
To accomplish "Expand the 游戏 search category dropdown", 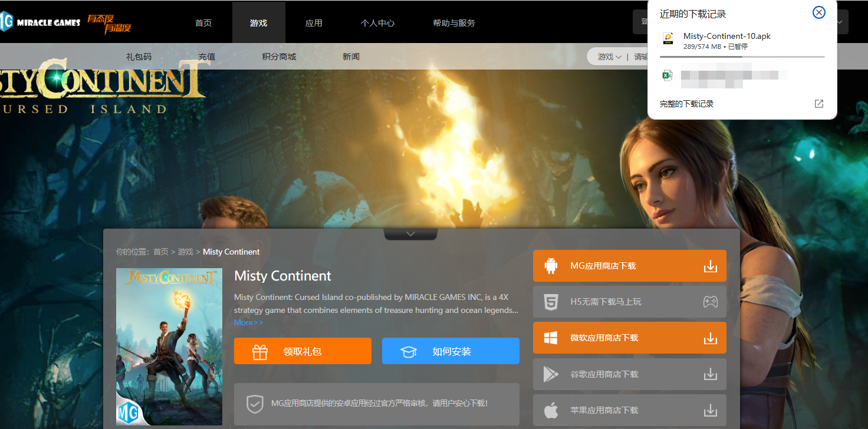I will 609,57.
